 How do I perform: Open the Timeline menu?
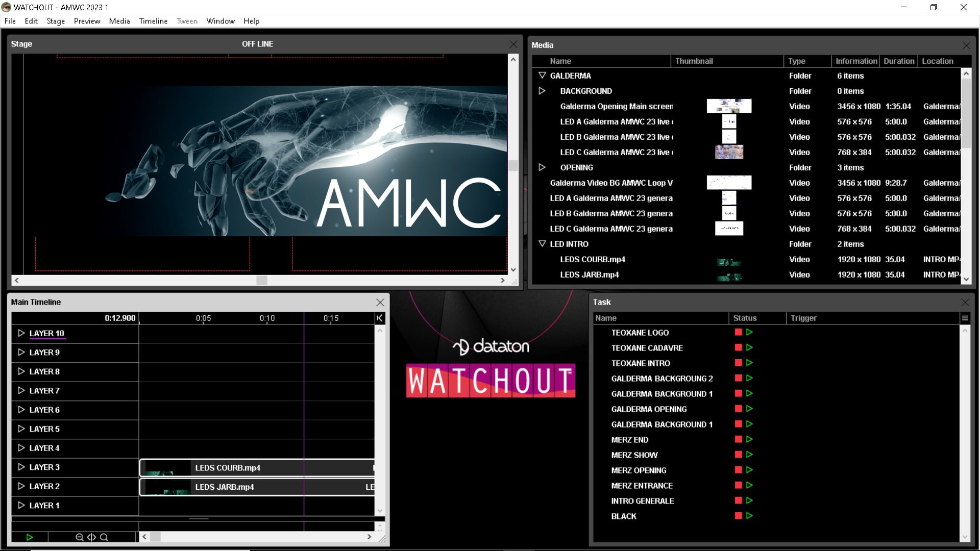[153, 21]
